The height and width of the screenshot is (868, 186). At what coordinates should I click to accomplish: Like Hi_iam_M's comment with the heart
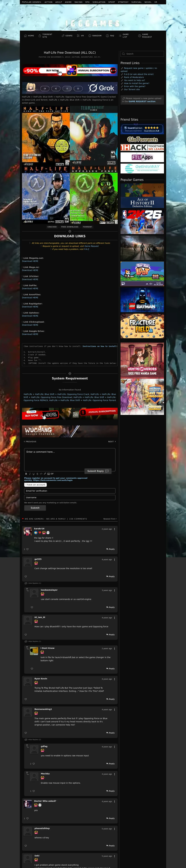pyautogui.click(x=26, y=635)
